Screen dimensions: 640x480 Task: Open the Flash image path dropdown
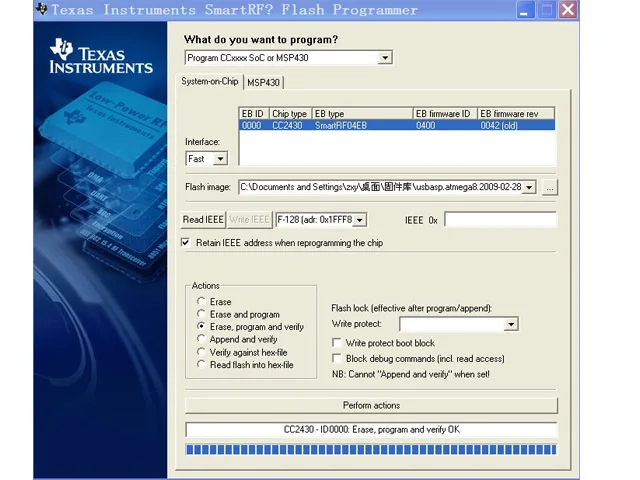[529, 187]
